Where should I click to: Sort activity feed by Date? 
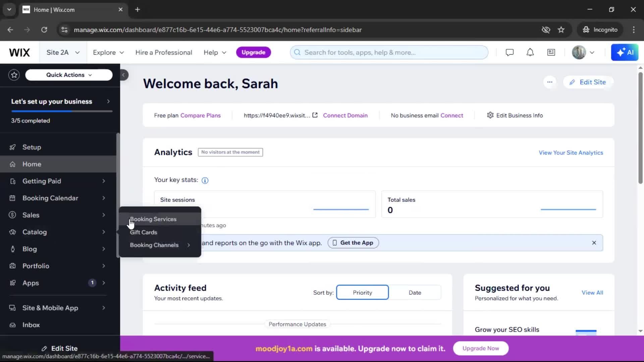tap(415, 293)
